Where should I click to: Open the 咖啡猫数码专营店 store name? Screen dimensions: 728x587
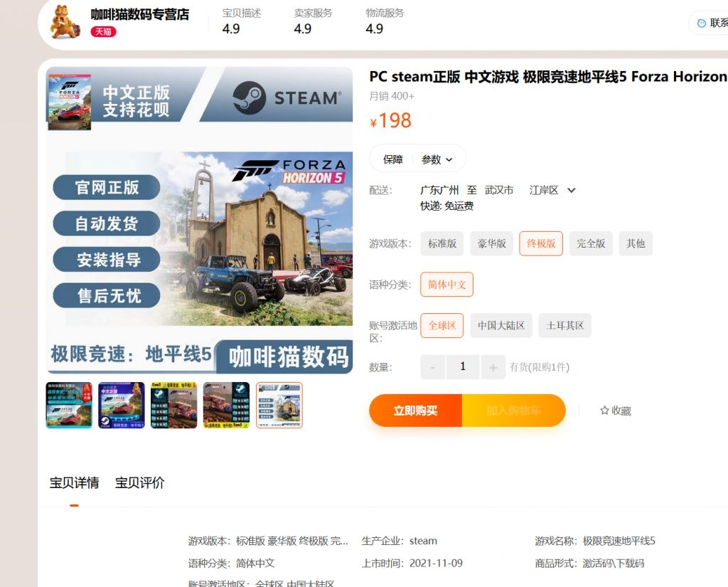pos(140,14)
